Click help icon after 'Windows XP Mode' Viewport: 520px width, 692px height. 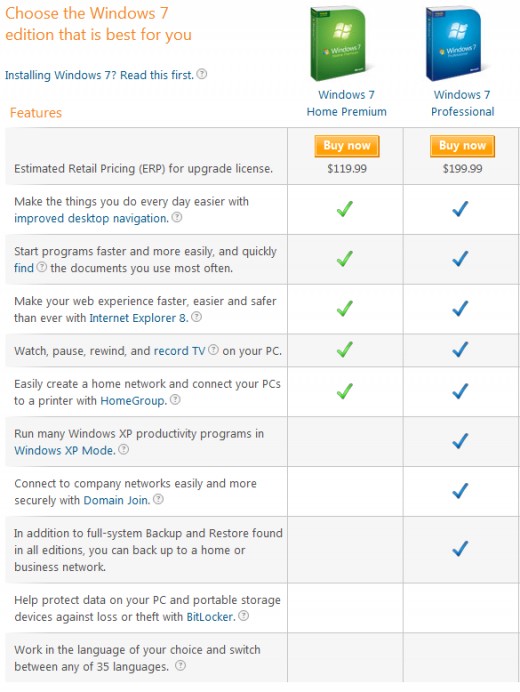tap(124, 450)
